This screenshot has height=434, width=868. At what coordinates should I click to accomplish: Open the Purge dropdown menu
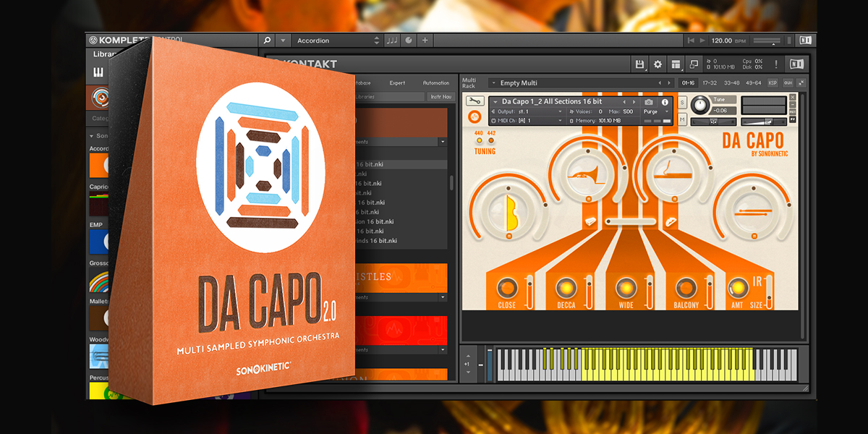pyautogui.click(x=655, y=111)
